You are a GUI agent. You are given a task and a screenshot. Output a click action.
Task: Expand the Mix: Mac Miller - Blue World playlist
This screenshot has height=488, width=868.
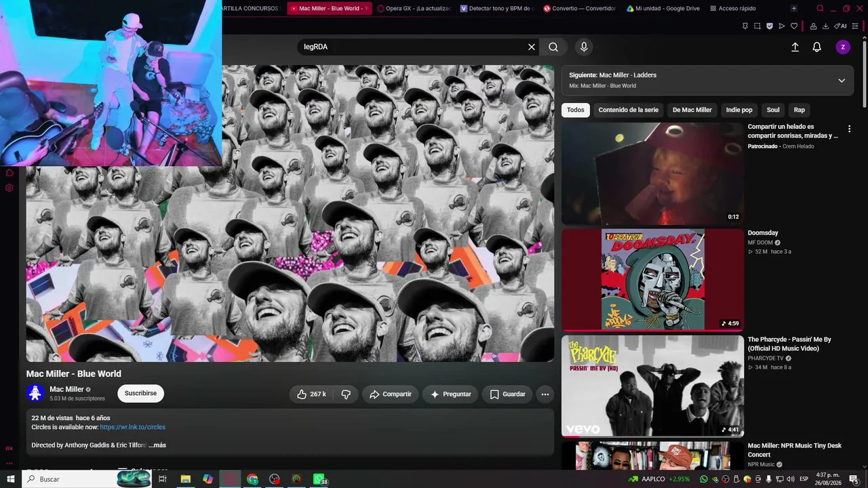pyautogui.click(x=842, y=80)
